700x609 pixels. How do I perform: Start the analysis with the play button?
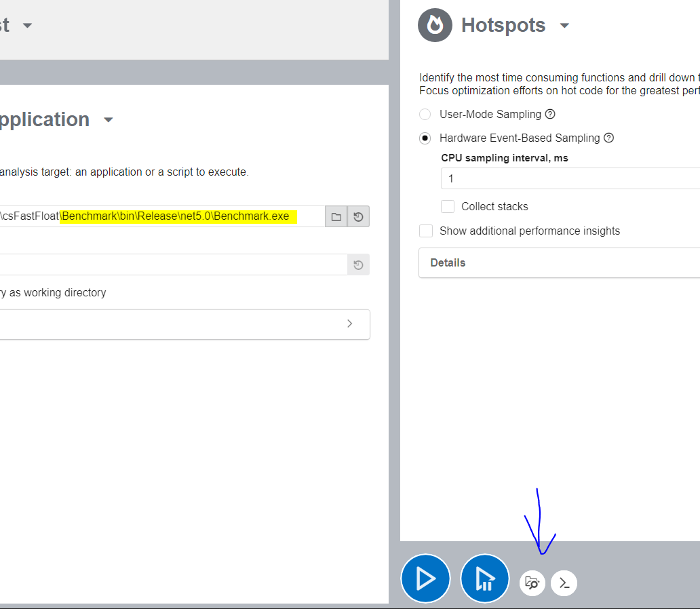(x=425, y=578)
